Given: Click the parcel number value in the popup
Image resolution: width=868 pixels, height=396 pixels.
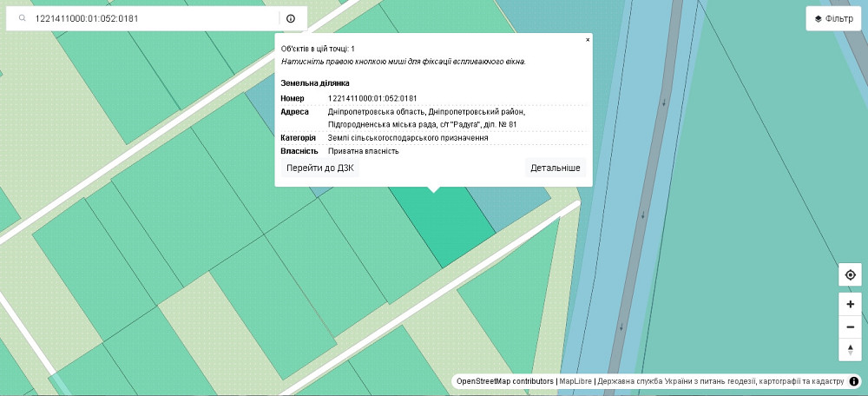Looking at the screenshot, I should tap(372, 98).
